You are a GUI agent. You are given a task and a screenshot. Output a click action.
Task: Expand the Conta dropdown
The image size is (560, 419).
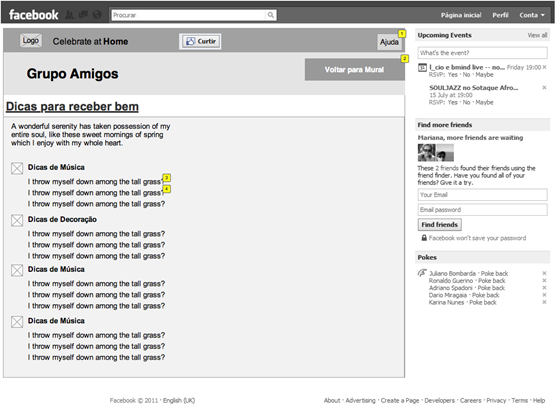(532, 15)
